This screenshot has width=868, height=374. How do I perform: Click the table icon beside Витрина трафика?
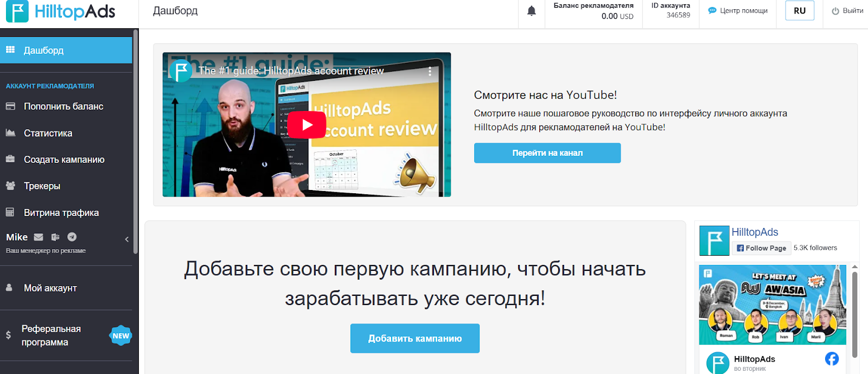10,212
